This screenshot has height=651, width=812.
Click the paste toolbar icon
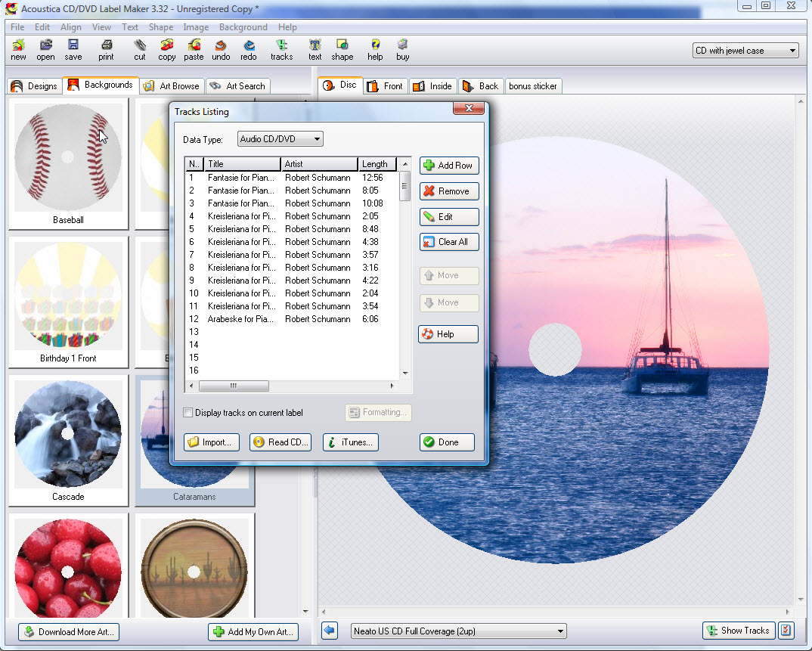click(194, 50)
